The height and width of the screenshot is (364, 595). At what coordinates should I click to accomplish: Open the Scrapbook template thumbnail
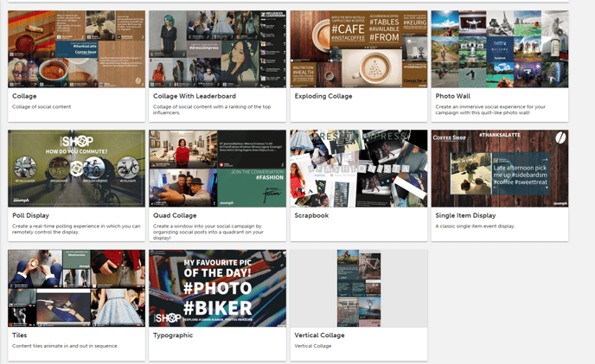359,169
